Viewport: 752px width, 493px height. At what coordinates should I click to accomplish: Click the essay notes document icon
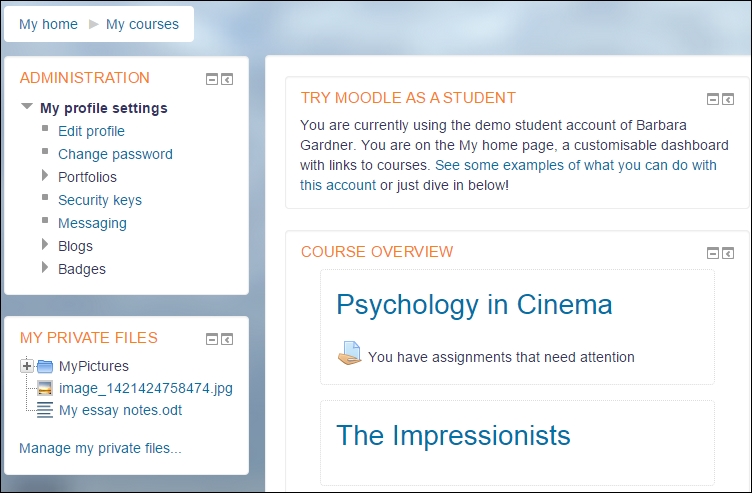[45, 410]
